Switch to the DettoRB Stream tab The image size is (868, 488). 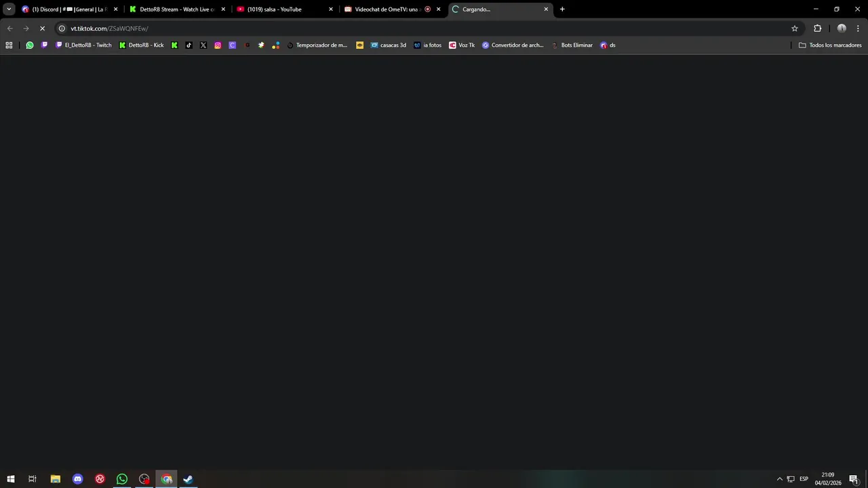click(178, 9)
